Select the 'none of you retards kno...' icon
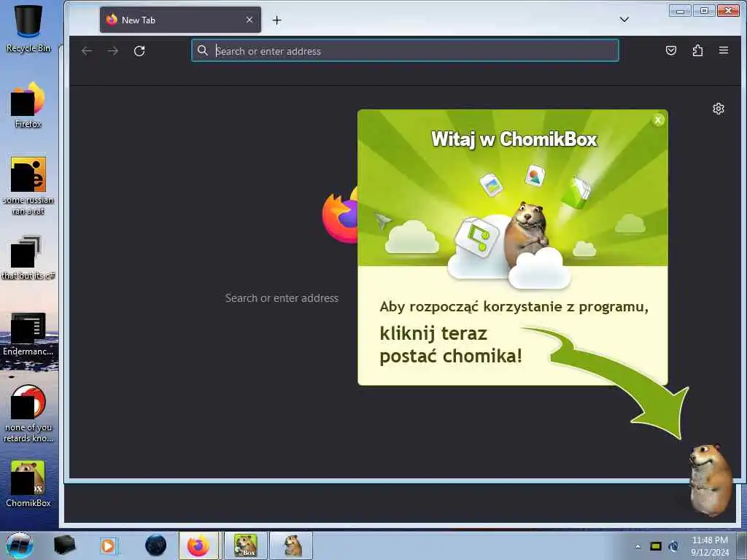The height and width of the screenshot is (560, 747). [x=28, y=414]
